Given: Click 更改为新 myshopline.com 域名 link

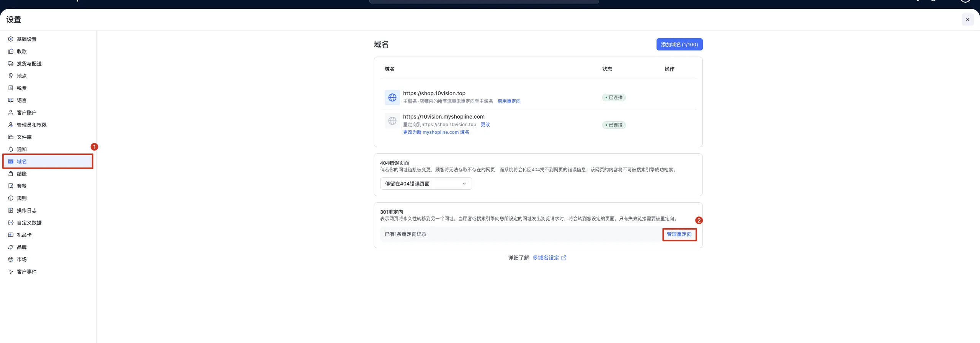Looking at the screenshot, I should pos(436,132).
